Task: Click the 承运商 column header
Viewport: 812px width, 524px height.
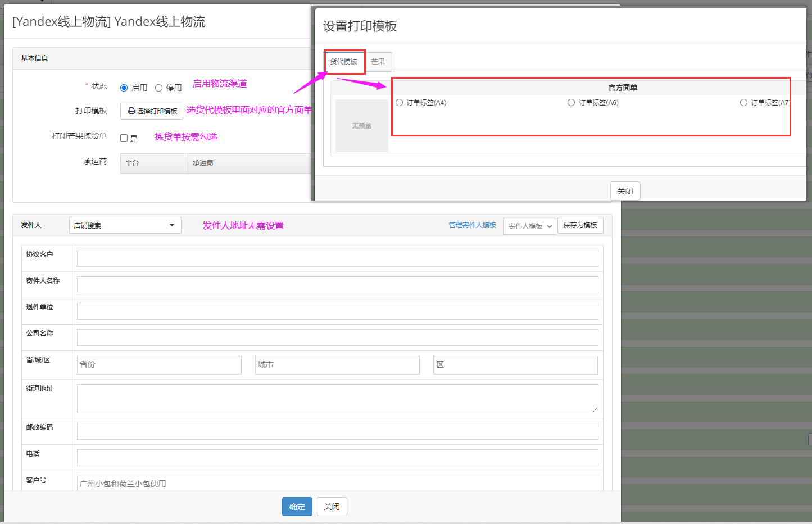Action: [x=250, y=163]
